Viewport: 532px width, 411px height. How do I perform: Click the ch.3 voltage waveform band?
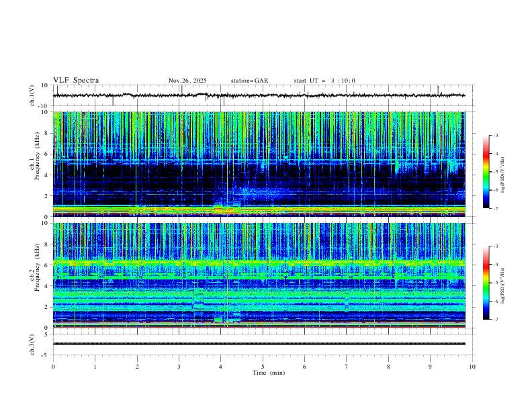(259, 344)
